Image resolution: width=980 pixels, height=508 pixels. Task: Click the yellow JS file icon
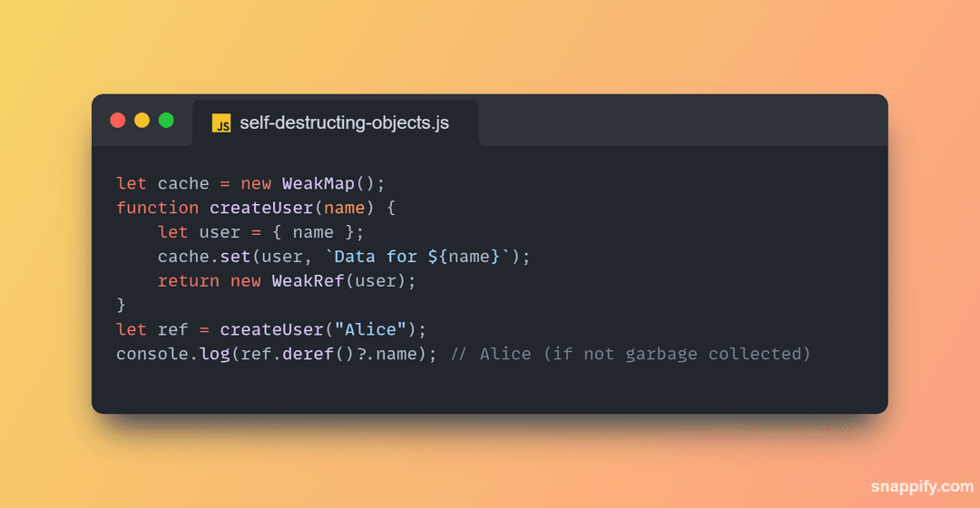221,123
